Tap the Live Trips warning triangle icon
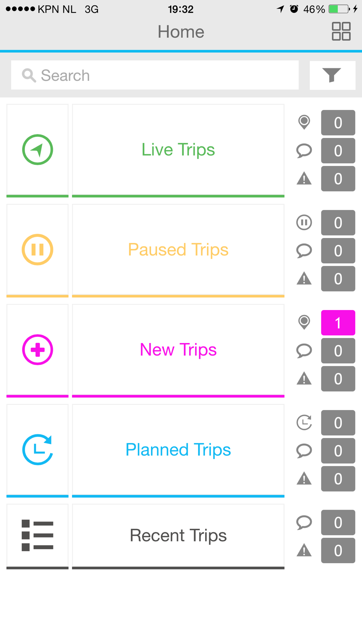 304,178
